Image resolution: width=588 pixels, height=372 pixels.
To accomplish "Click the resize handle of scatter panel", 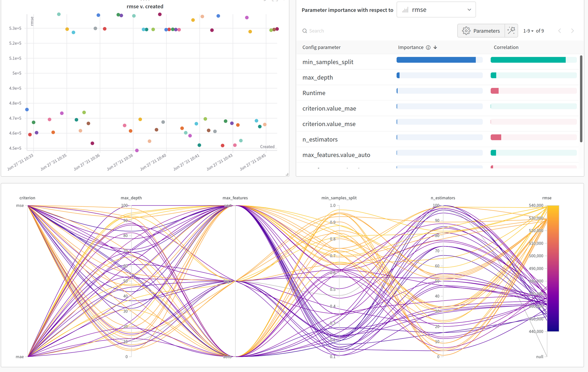I will 287,174.
